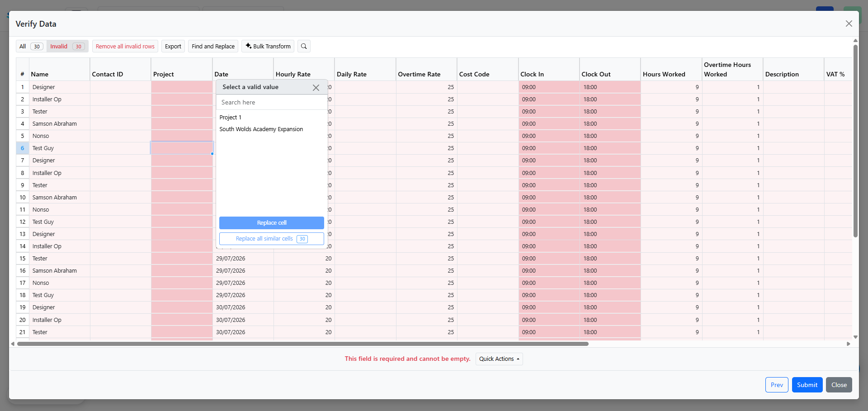The height and width of the screenshot is (411, 868).
Task: Click Samson Abraham in row 4
Action: click(x=55, y=124)
